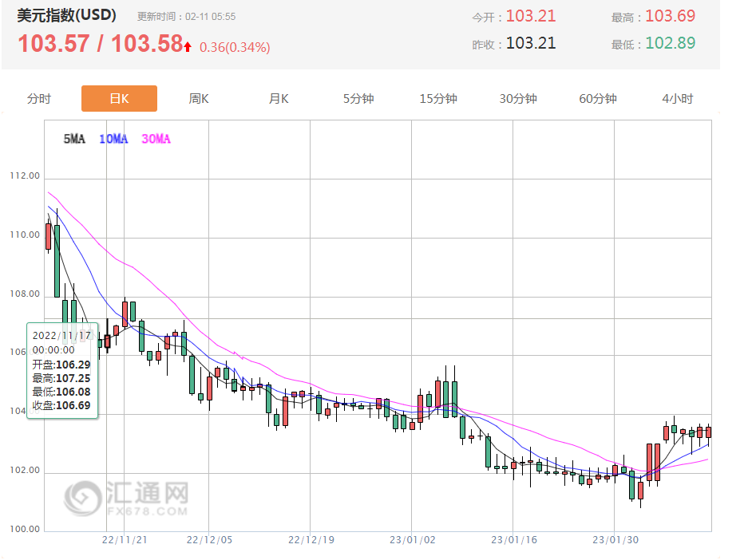The width and height of the screenshot is (752, 560).
Task: Switch to the 5分钟 interval
Action: pyautogui.click(x=358, y=99)
